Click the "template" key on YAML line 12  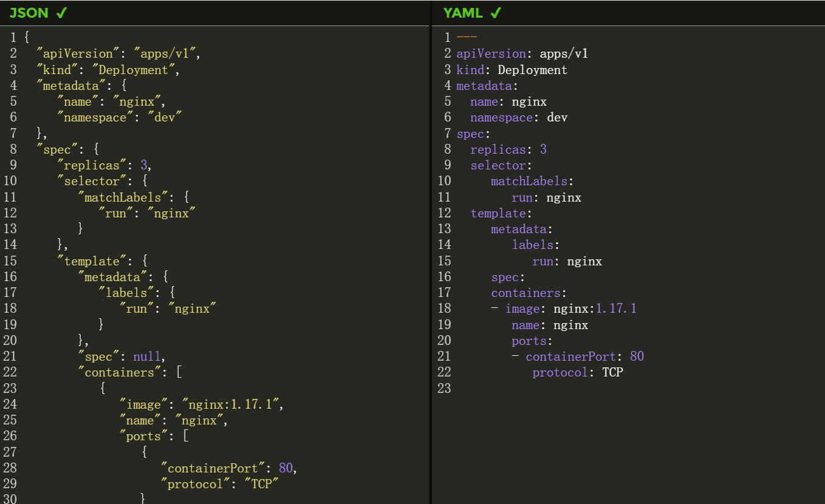click(x=499, y=213)
